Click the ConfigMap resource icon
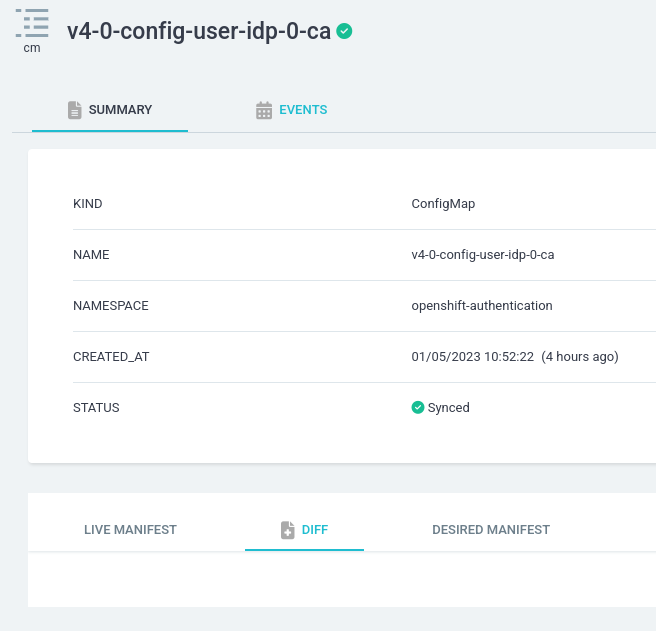The width and height of the screenshot is (656, 631). (32, 23)
